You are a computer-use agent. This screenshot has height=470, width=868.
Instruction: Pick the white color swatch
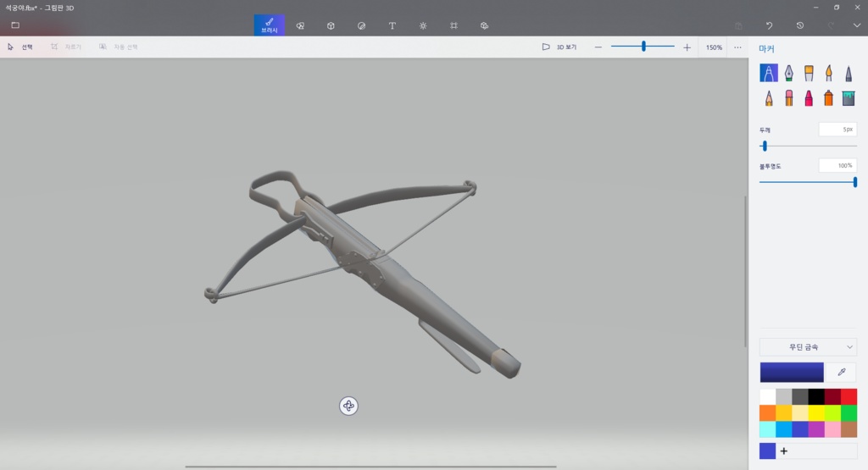767,396
